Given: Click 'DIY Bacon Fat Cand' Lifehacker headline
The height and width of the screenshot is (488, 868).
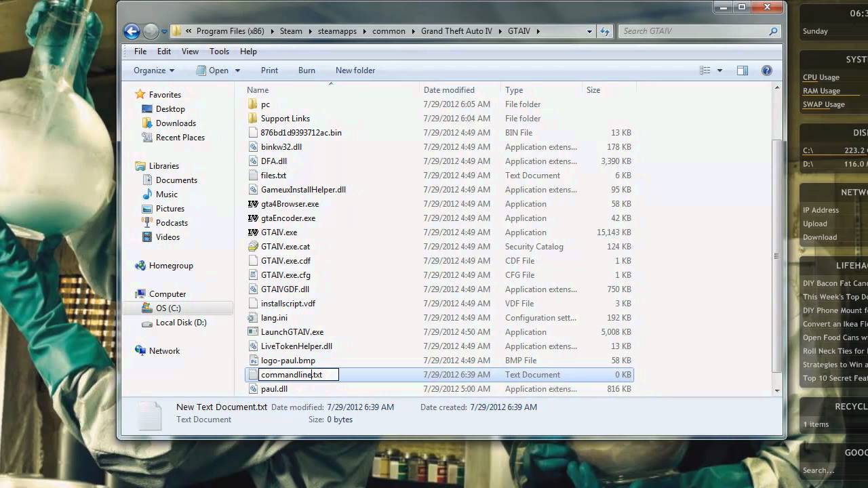Looking at the screenshot, I should coord(835,283).
